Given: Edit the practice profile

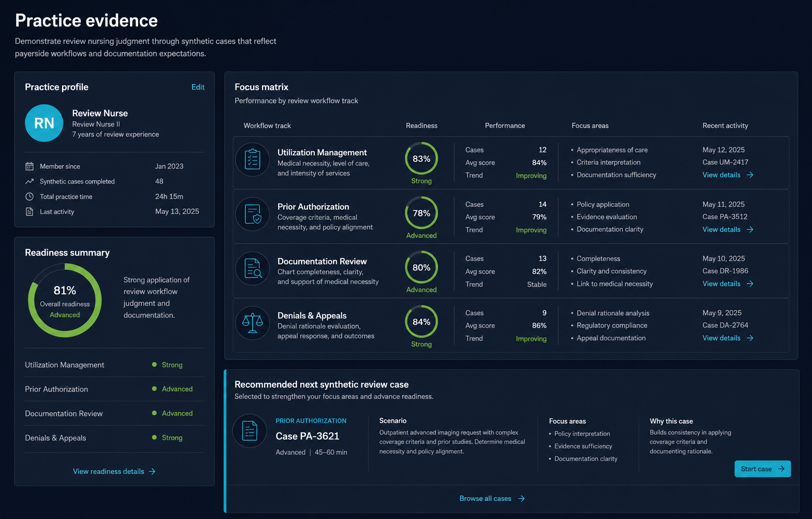Looking at the screenshot, I should (198, 87).
